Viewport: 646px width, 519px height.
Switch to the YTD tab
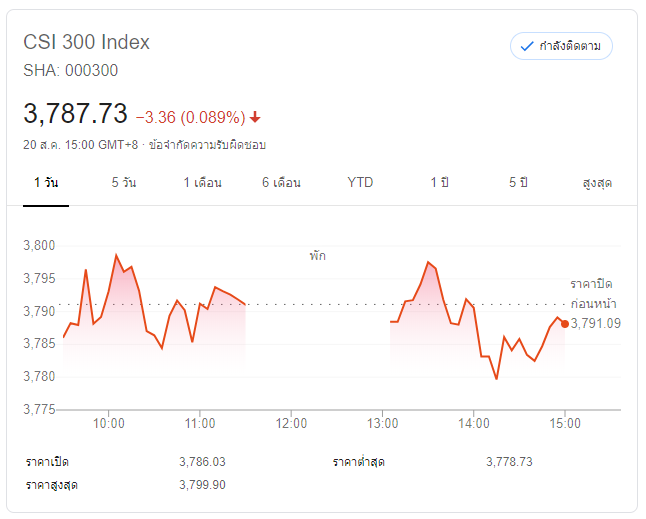(x=360, y=183)
